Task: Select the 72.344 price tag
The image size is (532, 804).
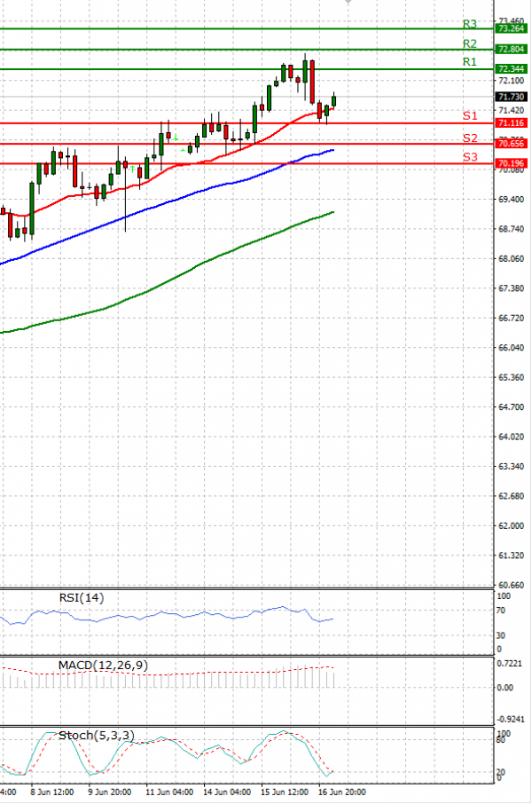Action: (511, 68)
